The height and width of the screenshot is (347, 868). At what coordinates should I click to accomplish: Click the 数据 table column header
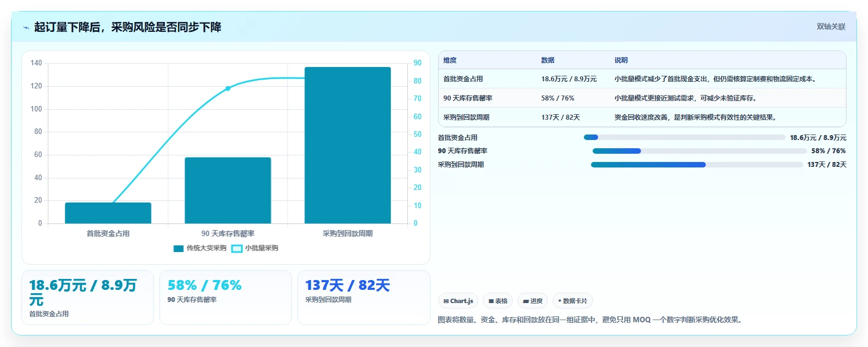pyautogui.click(x=548, y=60)
